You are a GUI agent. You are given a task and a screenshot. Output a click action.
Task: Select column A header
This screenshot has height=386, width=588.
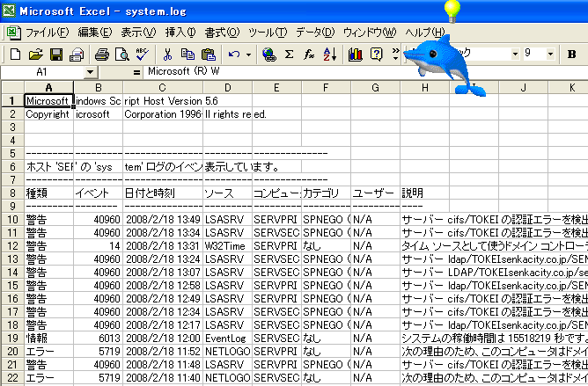(x=48, y=88)
